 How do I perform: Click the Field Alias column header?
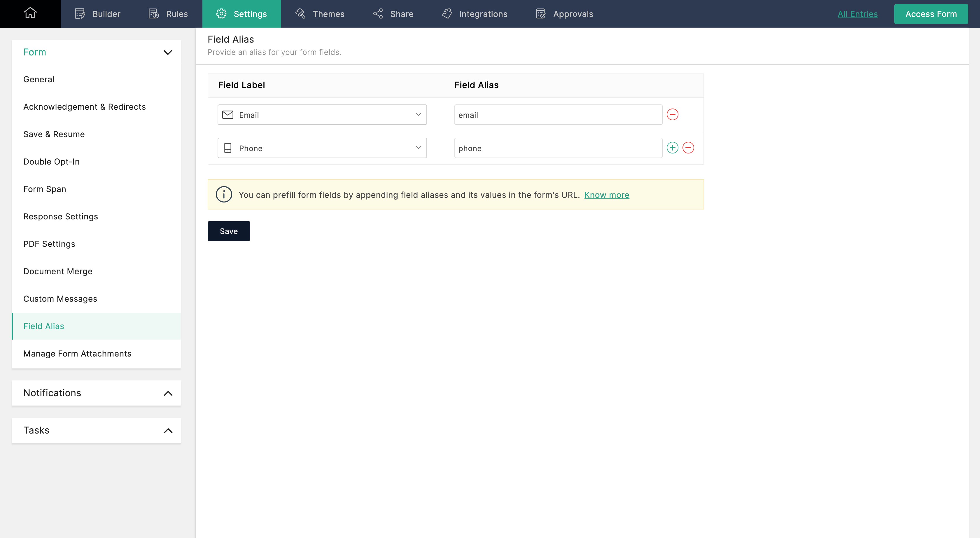[x=476, y=85]
